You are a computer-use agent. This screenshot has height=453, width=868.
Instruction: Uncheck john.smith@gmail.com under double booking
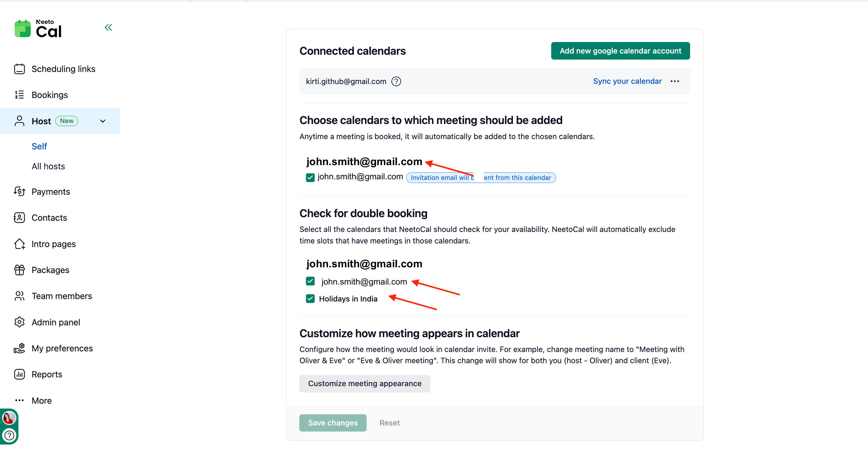coord(310,281)
